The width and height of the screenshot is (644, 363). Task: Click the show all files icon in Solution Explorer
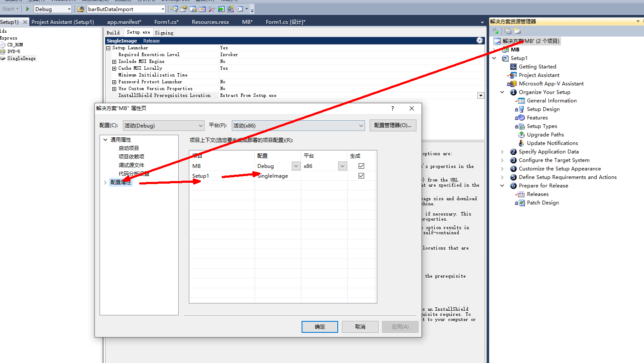[508, 31]
